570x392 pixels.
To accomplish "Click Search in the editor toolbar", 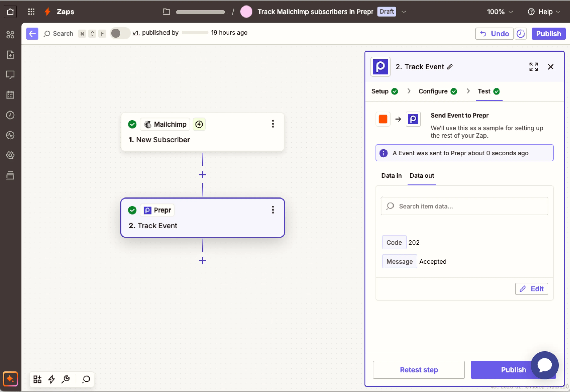I will [x=59, y=34].
